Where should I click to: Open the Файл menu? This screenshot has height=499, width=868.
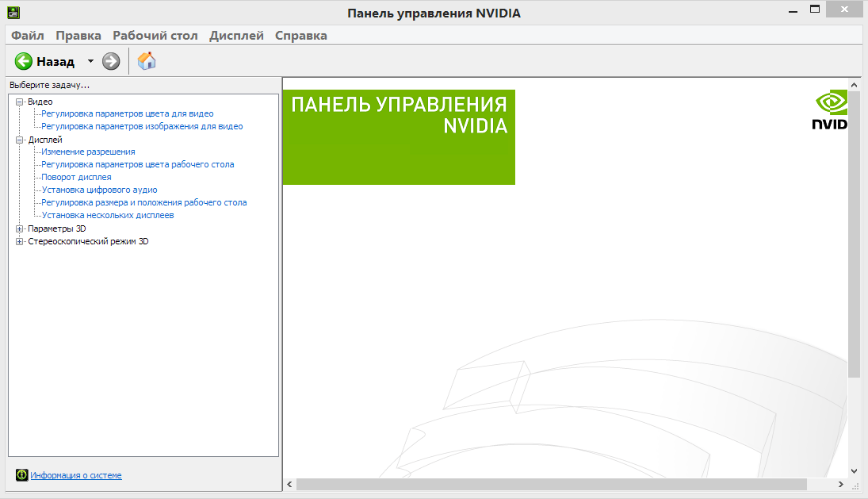[x=28, y=36]
